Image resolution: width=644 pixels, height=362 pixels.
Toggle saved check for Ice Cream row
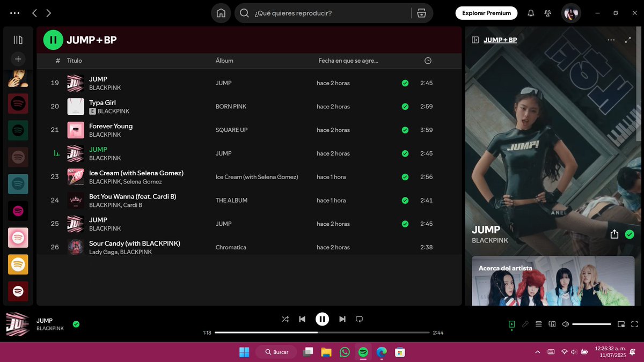click(405, 177)
